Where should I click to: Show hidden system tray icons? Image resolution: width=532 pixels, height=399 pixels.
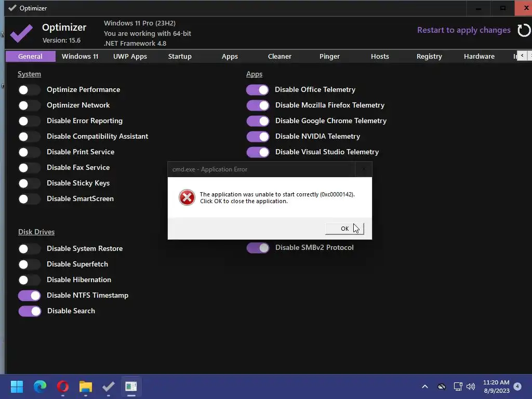(x=425, y=387)
